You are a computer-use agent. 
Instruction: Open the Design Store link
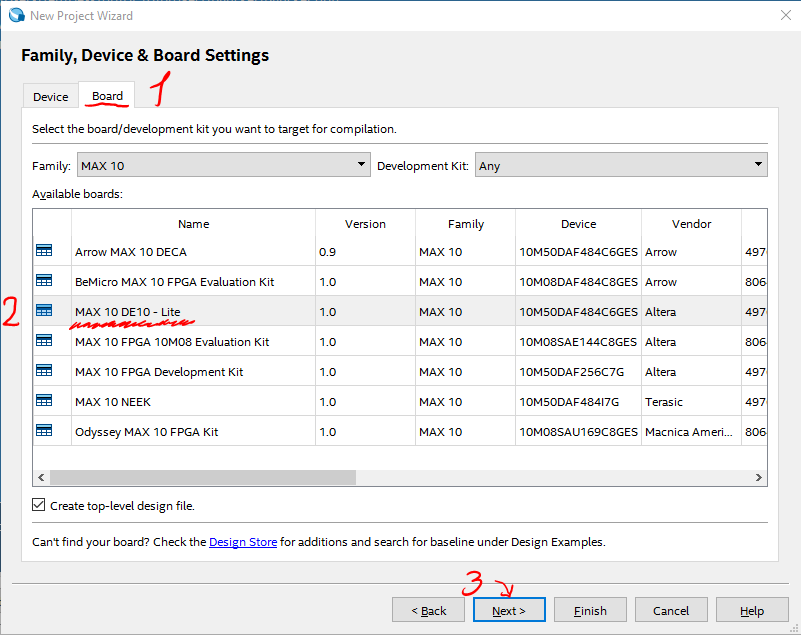[x=243, y=542]
